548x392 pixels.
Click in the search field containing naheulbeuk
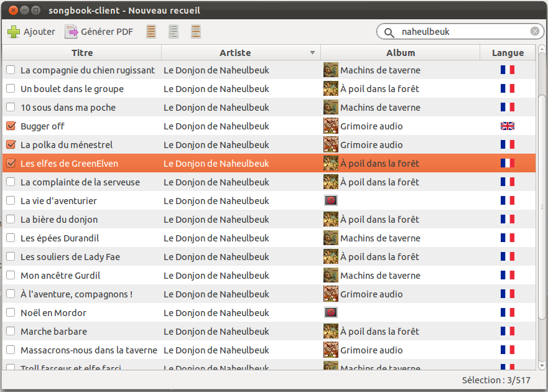coord(460,32)
